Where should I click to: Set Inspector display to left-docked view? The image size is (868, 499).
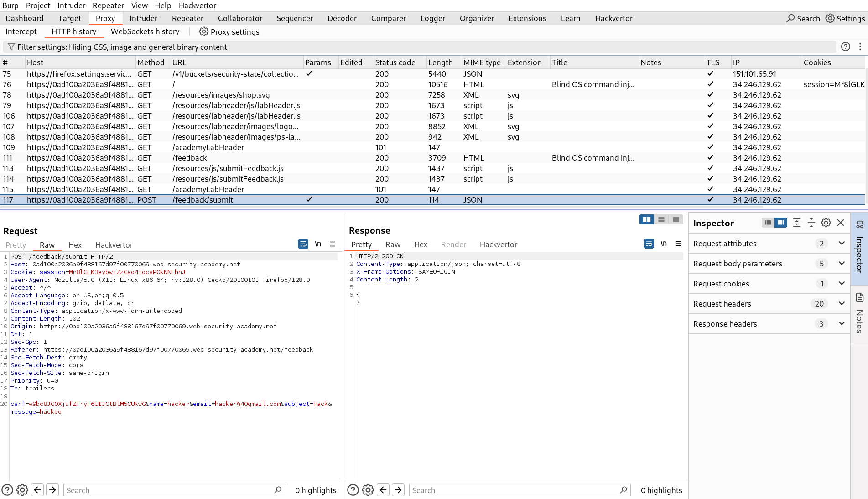(768, 223)
